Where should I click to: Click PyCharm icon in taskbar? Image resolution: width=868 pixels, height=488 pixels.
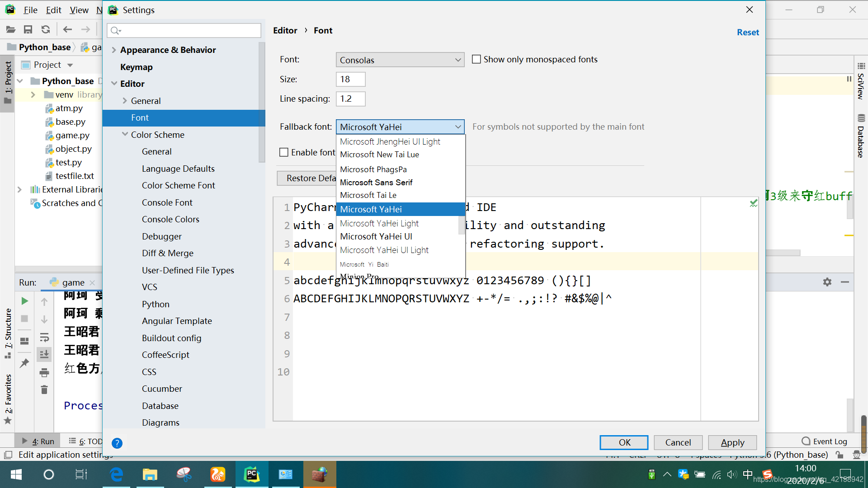251,474
